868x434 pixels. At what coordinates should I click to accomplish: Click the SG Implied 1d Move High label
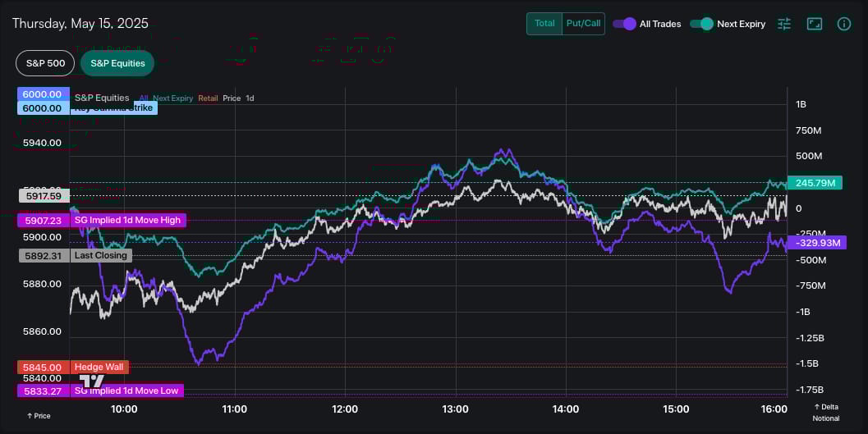point(128,220)
